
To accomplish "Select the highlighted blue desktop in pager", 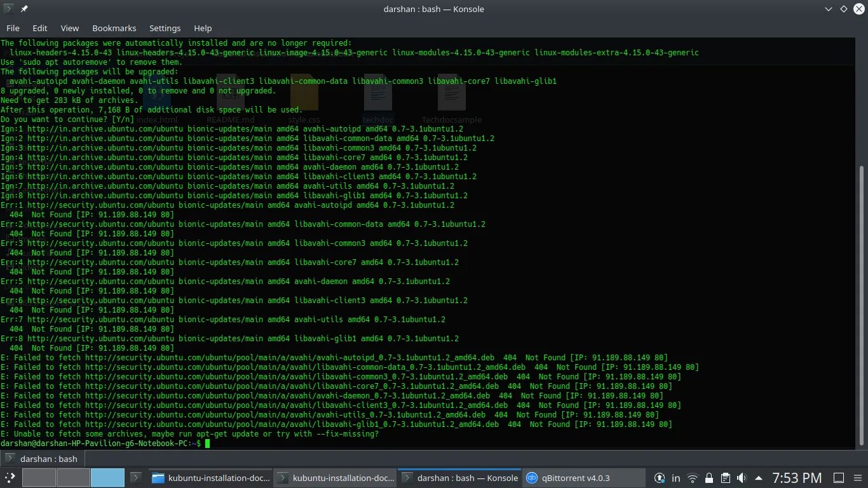I will 107,478.
